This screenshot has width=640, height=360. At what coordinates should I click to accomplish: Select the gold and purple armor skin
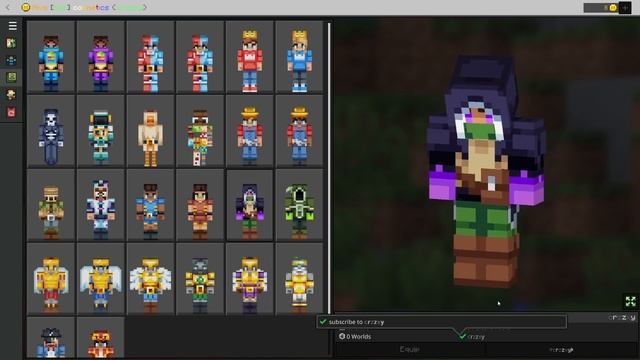250,279
